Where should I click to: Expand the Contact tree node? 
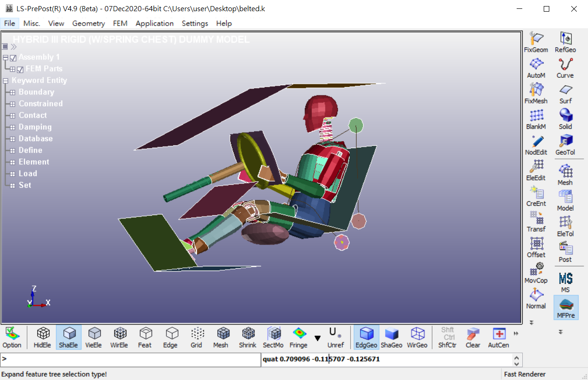coord(13,115)
